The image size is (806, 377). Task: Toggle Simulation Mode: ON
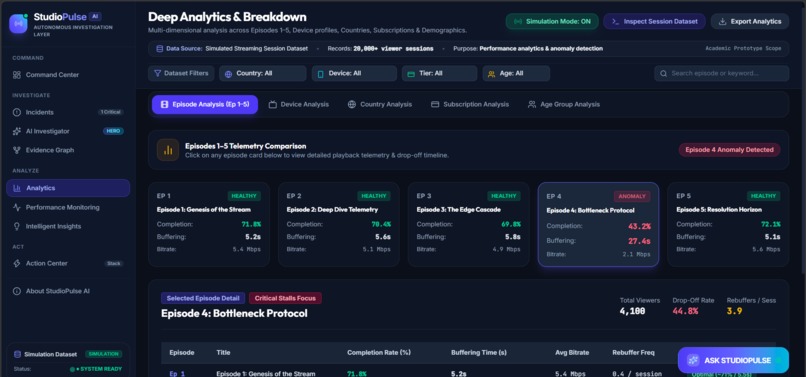(552, 22)
